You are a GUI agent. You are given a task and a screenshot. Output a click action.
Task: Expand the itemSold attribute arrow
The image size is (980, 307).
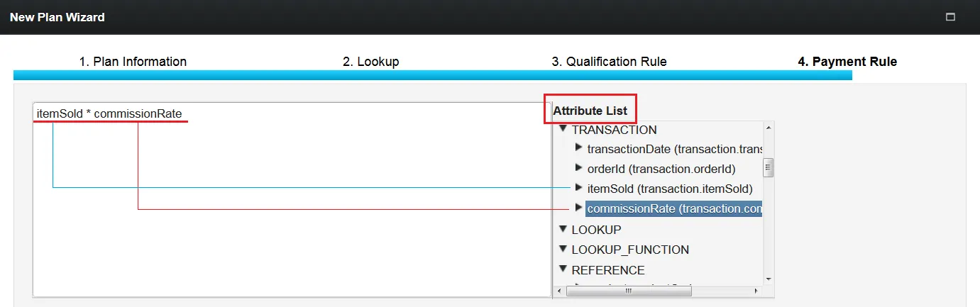578,188
